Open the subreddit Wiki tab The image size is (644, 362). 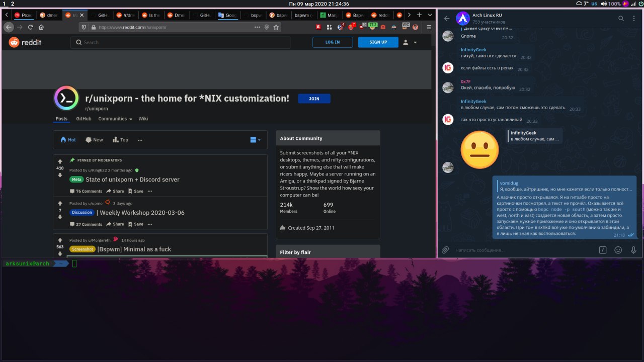143,119
